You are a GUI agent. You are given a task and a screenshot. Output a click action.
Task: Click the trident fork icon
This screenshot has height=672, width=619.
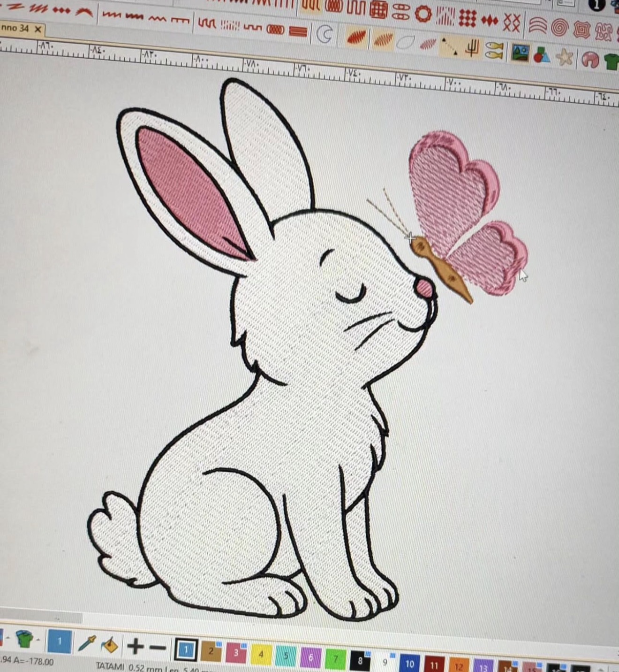[x=472, y=48]
